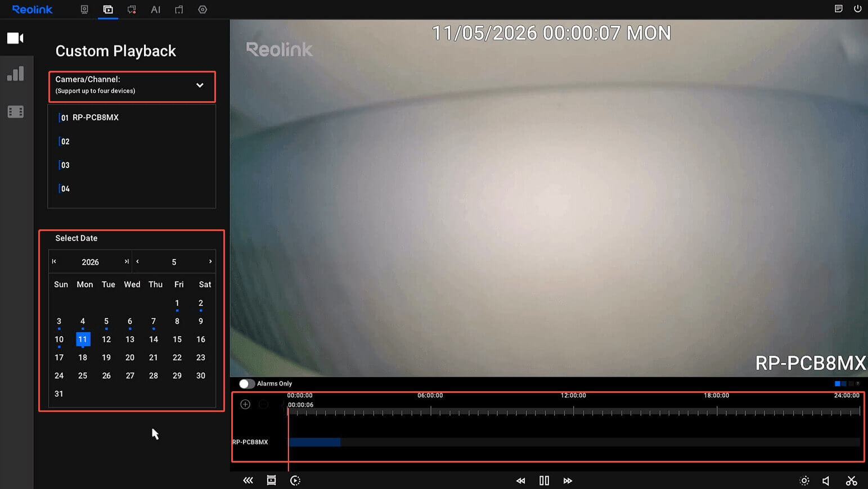The image size is (868, 489).
Task: Select May 2 in calendar
Action: point(201,304)
